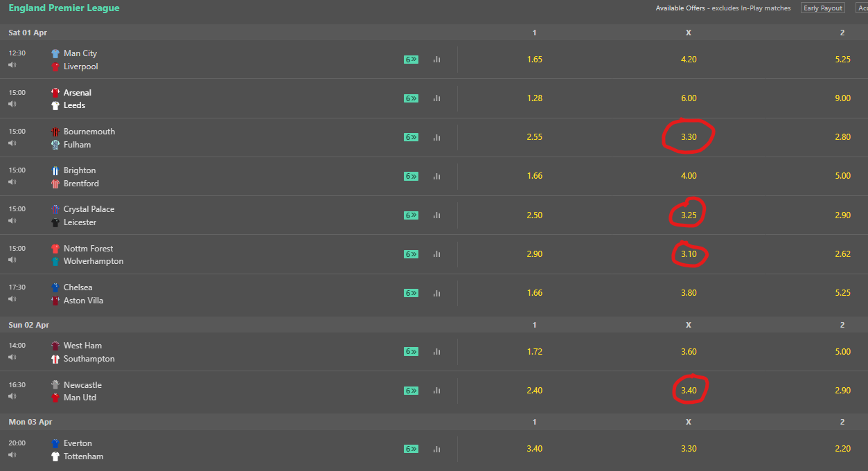Open the Chelsea v Aston Villa match
The width and height of the screenshot is (868, 471).
[x=77, y=294]
